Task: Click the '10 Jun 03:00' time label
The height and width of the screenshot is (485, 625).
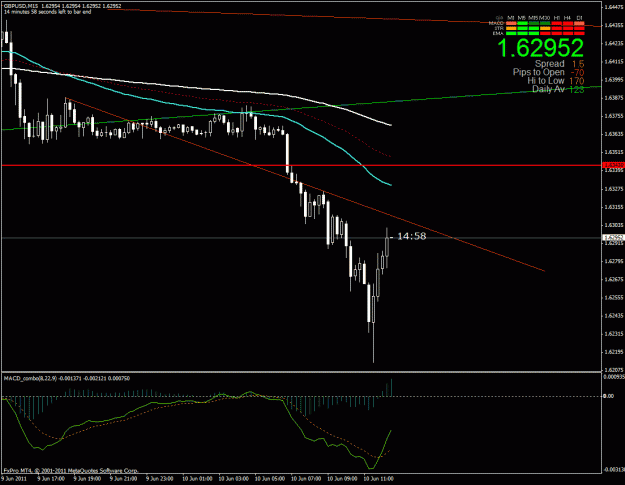Action: point(233,479)
